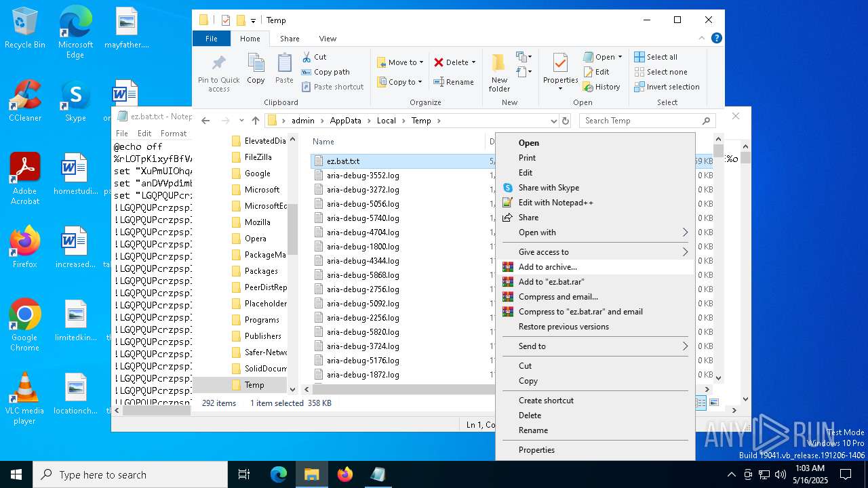Open the Windows Start button
The width and height of the screenshot is (868, 488).
click(x=16, y=474)
